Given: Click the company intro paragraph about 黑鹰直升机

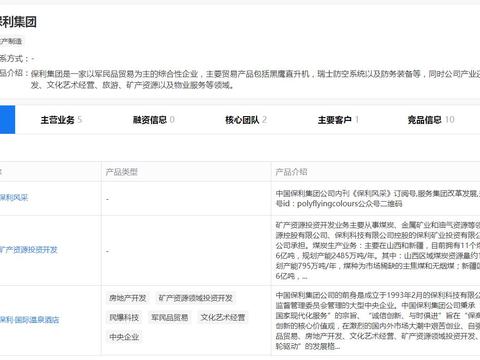Looking at the screenshot, I should (255, 79).
